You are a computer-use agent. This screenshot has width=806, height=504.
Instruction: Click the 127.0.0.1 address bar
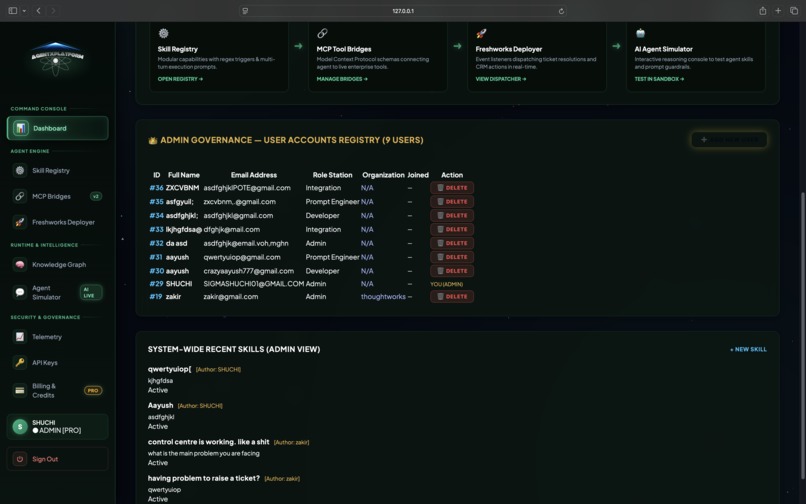[403, 11]
